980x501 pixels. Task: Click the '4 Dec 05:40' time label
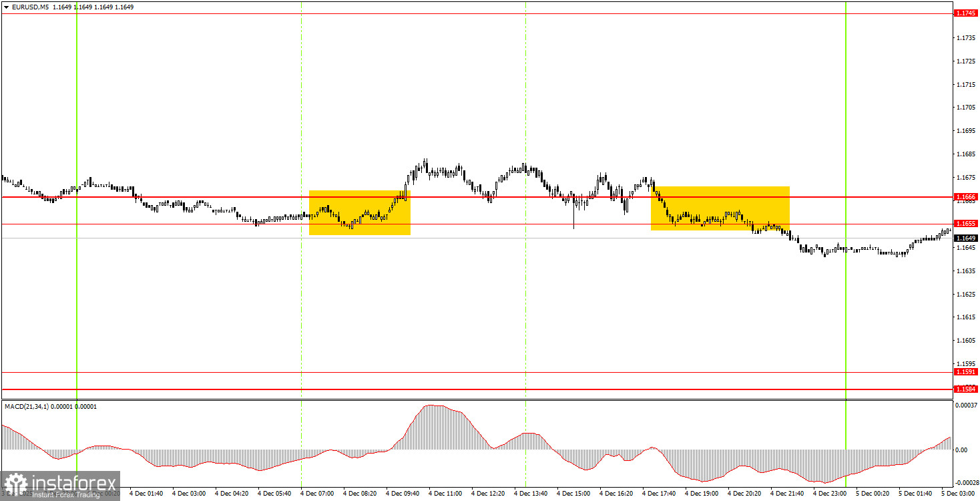click(274, 494)
